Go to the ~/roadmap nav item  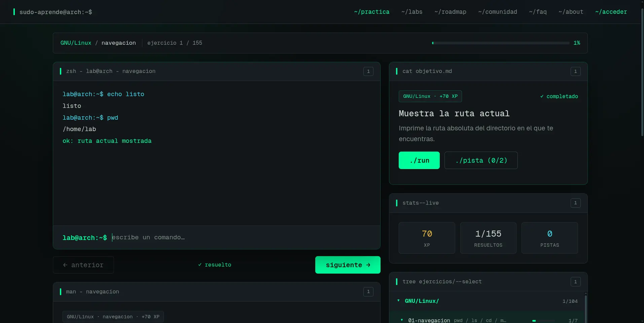click(x=450, y=12)
